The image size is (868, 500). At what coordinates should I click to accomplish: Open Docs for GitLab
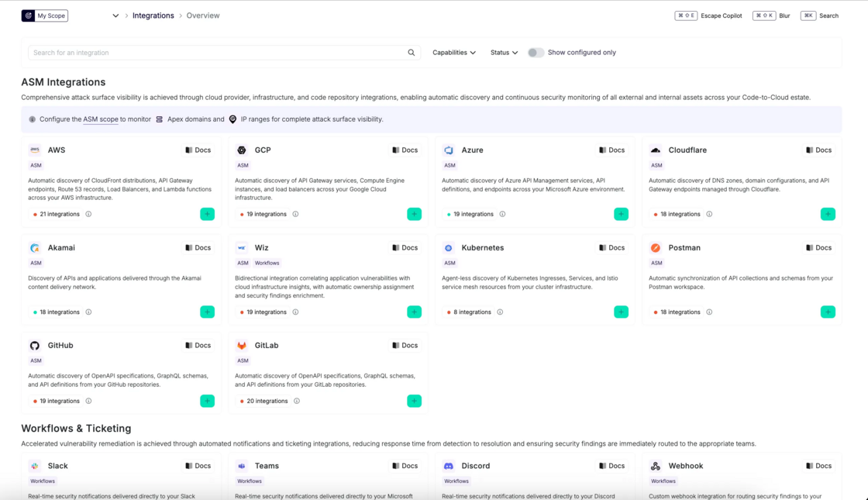point(405,346)
